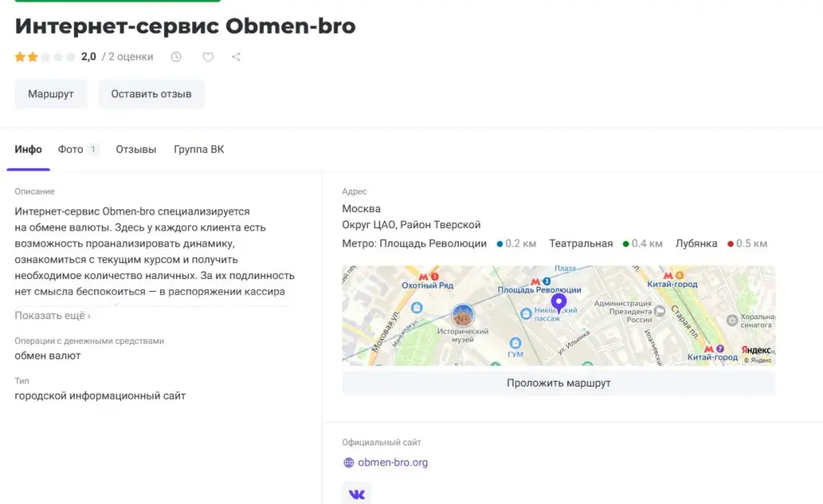Image resolution: width=823 pixels, height=504 pixels.
Task: Click the share icon
Action: point(236,57)
